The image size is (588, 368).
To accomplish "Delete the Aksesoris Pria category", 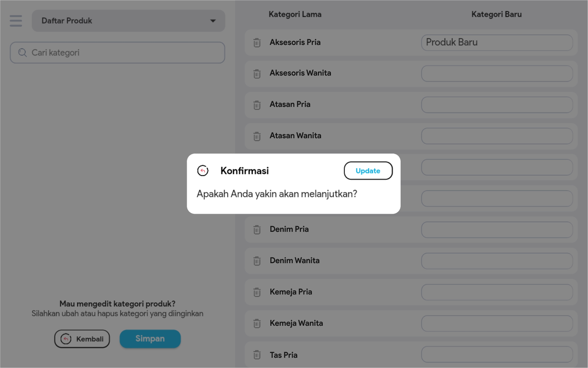I will coord(257,43).
